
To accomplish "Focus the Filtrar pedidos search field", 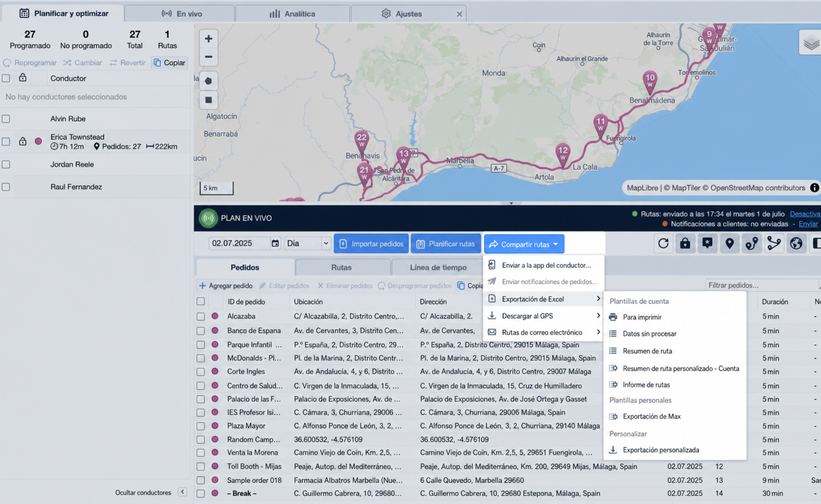I will point(762,285).
